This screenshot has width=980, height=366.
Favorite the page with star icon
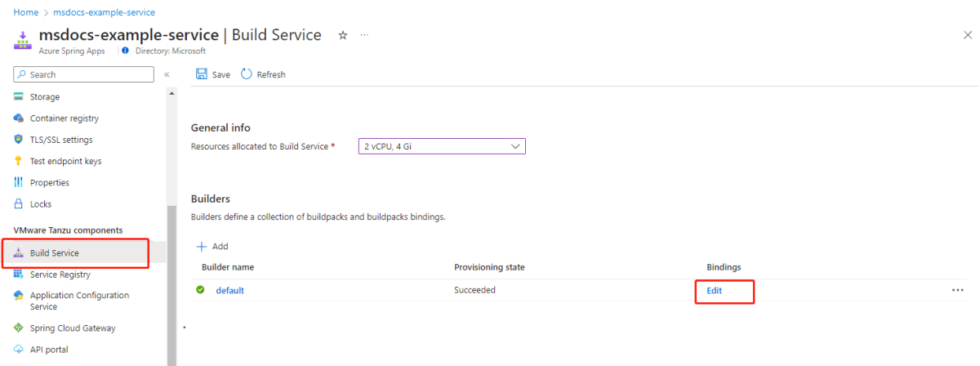coord(343,35)
